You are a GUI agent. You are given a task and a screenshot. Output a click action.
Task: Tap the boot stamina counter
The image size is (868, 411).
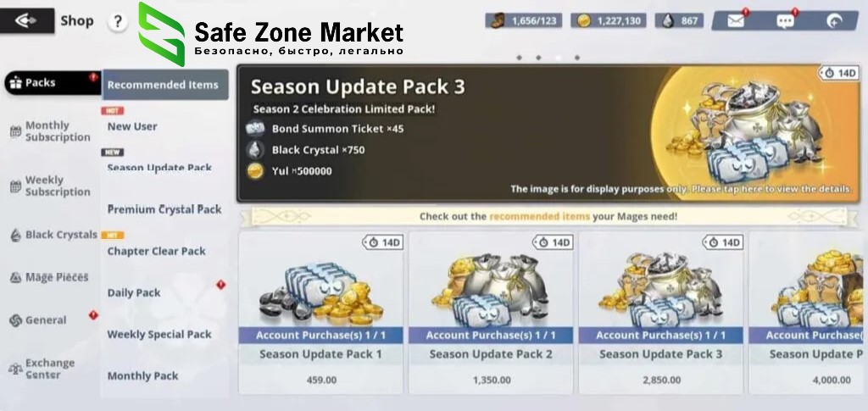click(524, 21)
